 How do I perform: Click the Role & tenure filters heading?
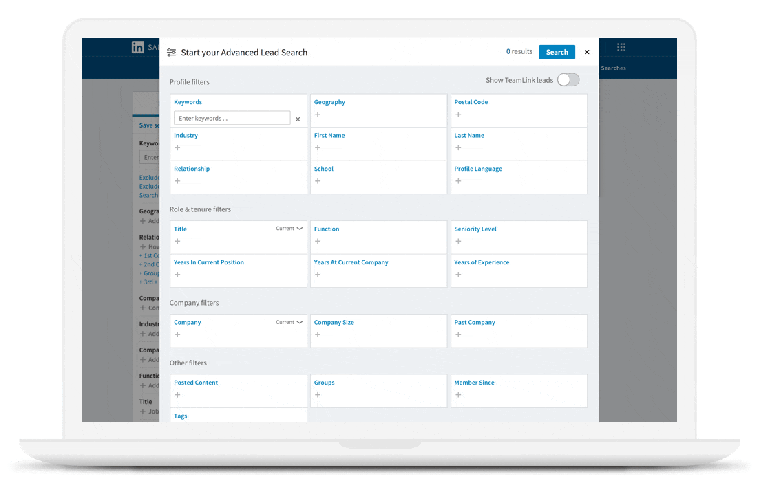coord(200,209)
